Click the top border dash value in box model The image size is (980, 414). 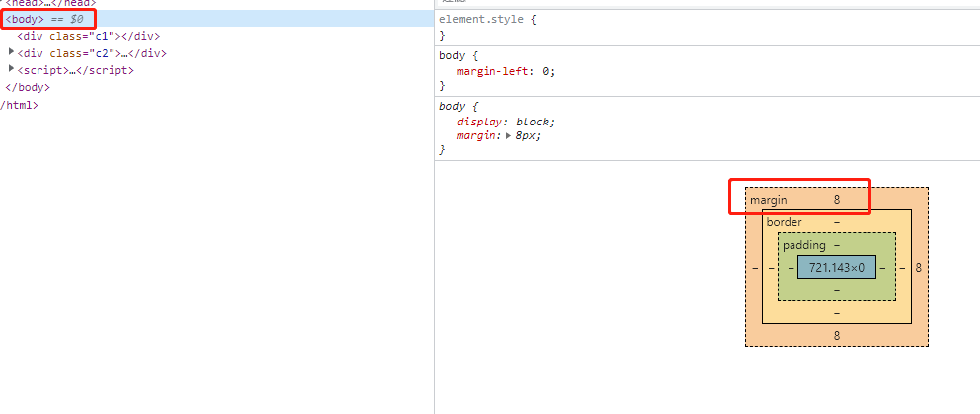(x=837, y=222)
